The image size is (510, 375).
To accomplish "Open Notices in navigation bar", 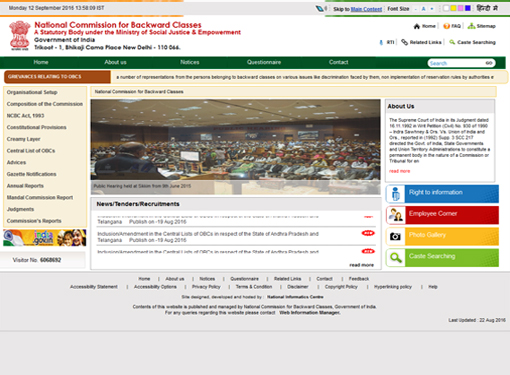I will [x=190, y=62].
